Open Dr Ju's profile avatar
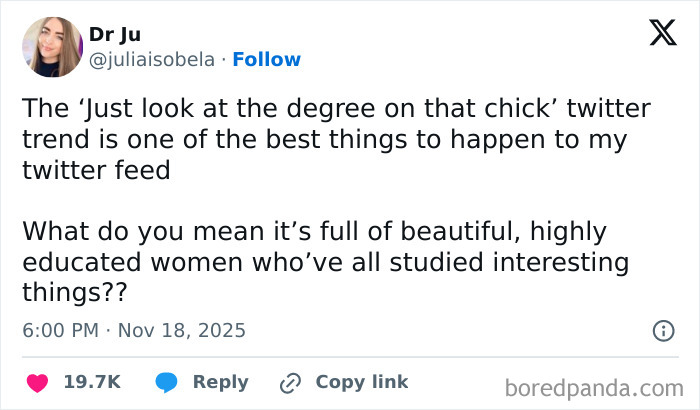 pyautogui.click(x=51, y=47)
